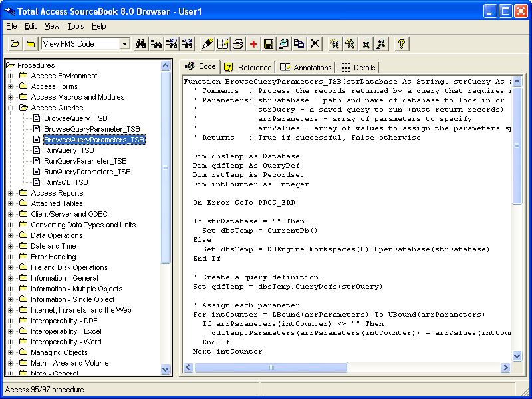Select the File and Disk Operations folder
Viewport: 532px width, 399px height.
69,267
